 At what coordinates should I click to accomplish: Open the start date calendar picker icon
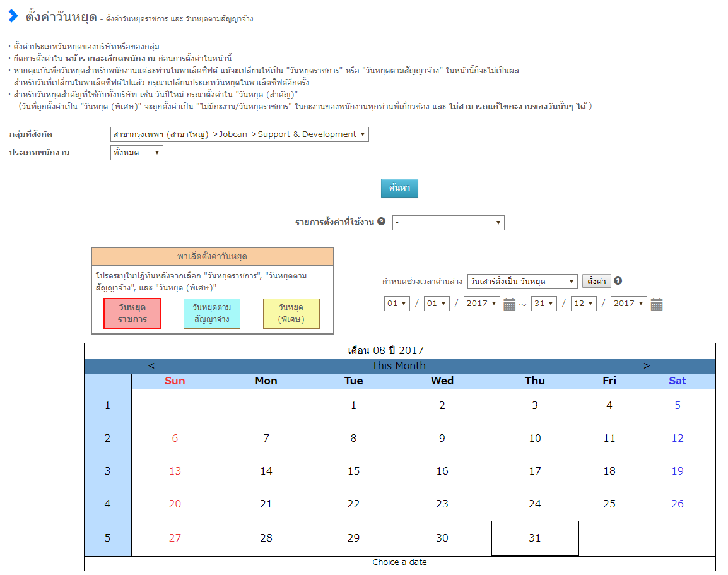pos(510,304)
